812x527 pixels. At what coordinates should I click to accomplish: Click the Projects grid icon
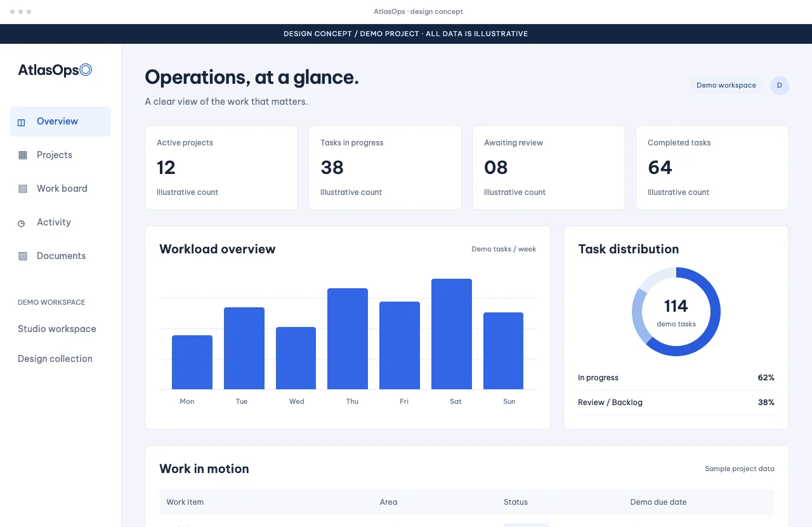(23, 155)
